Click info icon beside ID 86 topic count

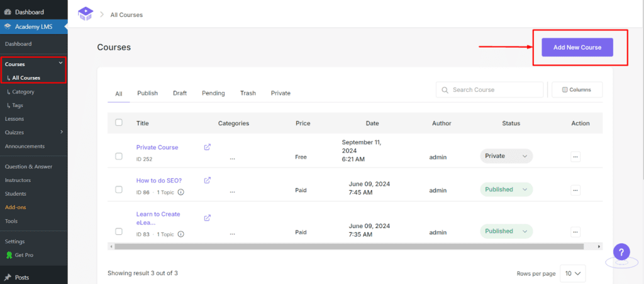click(x=181, y=193)
